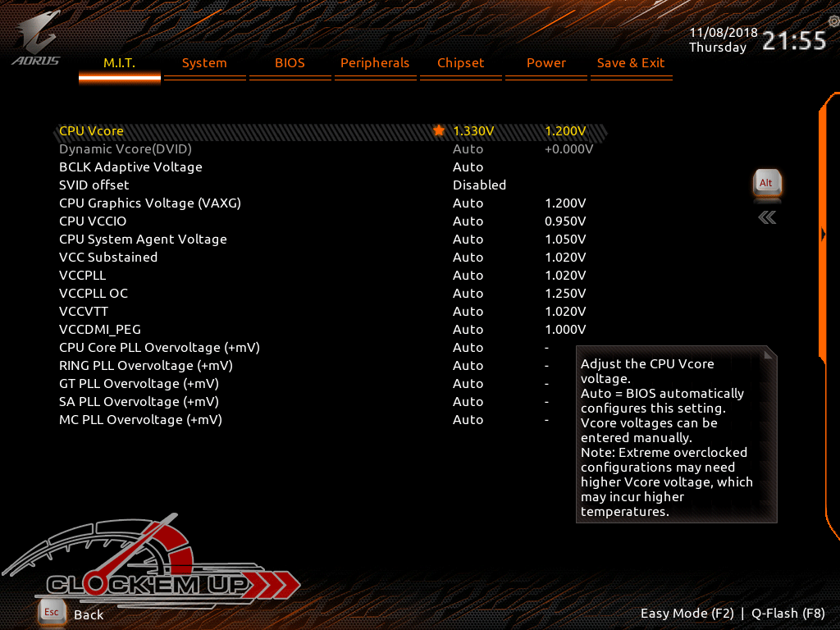Select the CPU System Agent Voltage row
840x630 pixels.
pyautogui.click(x=143, y=240)
